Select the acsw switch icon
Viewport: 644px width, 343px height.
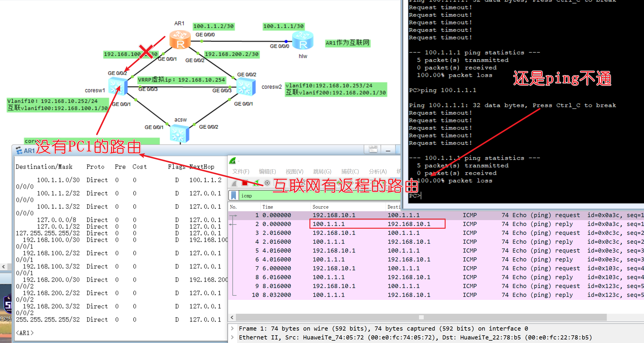point(179,134)
